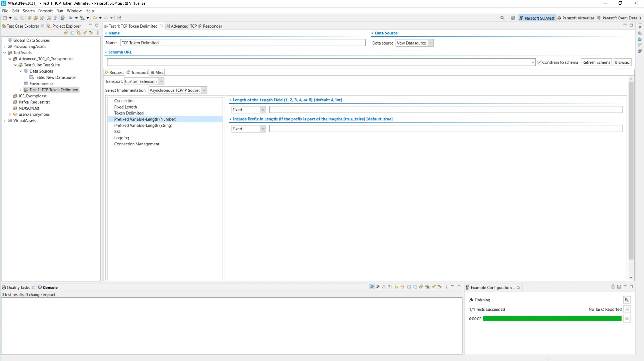
Task: Click the Refresh Schema button
Action: pyautogui.click(x=596, y=62)
